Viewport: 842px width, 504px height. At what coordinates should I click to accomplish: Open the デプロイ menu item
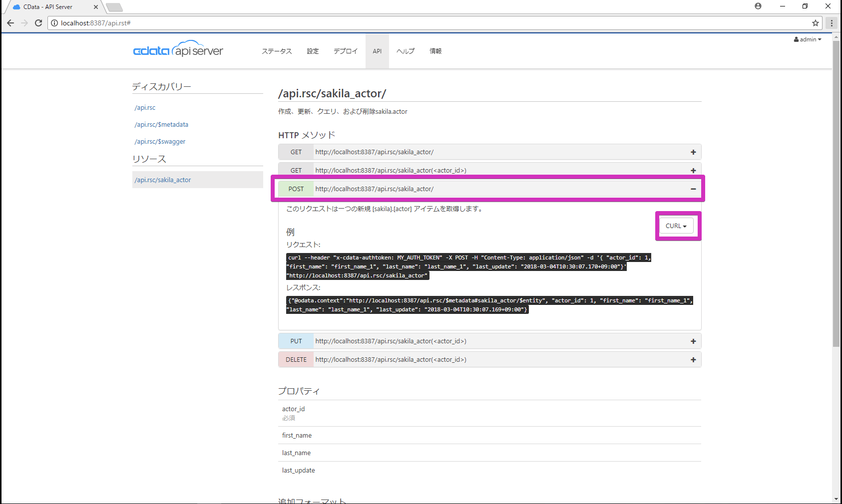[x=346, y=51]
